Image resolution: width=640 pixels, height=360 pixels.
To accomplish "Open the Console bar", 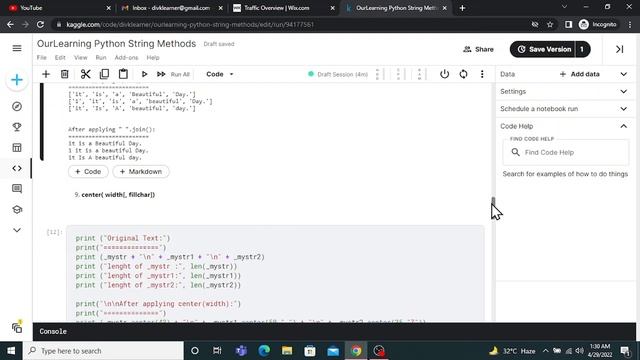I will [x=334, y=331].
